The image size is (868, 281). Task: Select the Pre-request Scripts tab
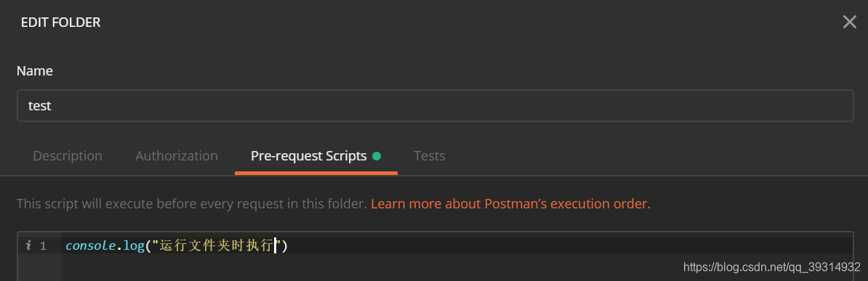pyautogui.click(x=316, y=156)
